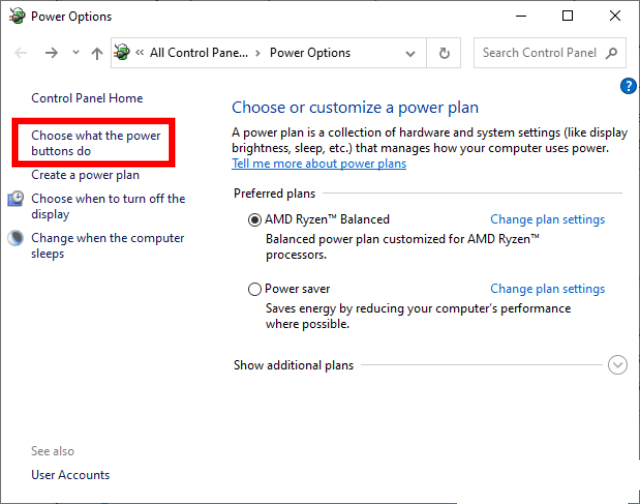Click the breadcrumb arrow after All Control Panel
The image size is (640, 504).
(x=258, y=53)
